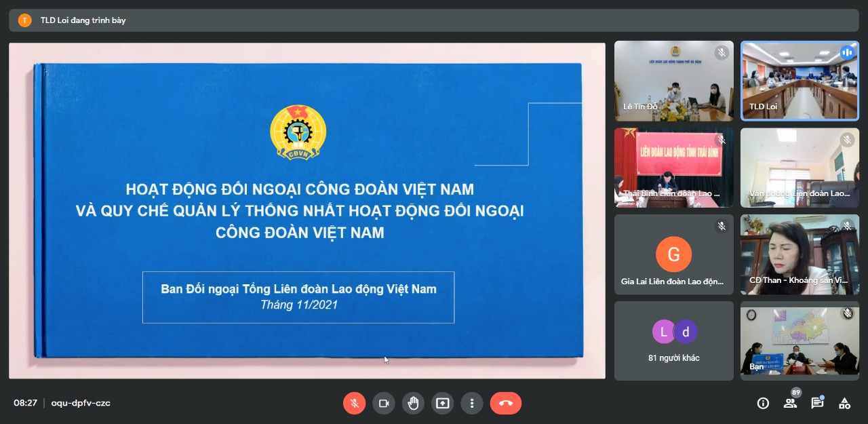This screenshot has width=868, height=424.
Task: Select the TLD Loi video tile
Action: [x=800, y=81]
